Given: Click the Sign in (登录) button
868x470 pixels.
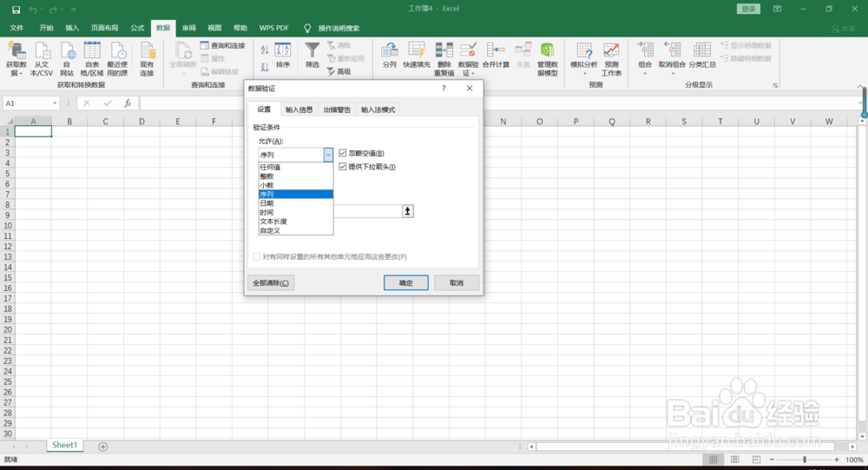Looking at the screenshot, I should 748,9.
